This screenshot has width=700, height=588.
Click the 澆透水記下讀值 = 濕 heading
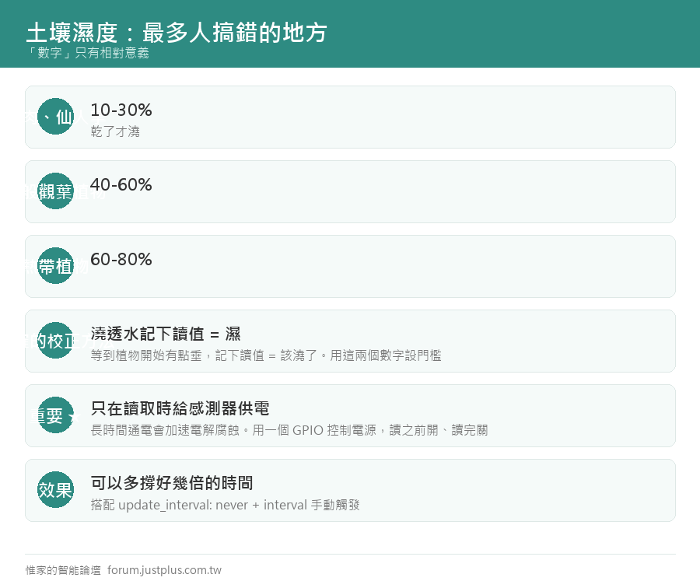[x=166, y=334]
